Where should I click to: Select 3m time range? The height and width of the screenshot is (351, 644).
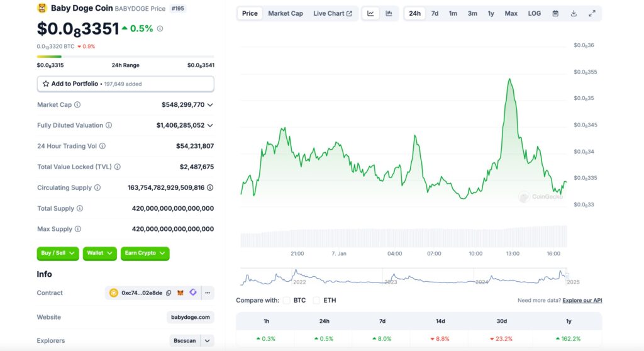pos(472,14)
